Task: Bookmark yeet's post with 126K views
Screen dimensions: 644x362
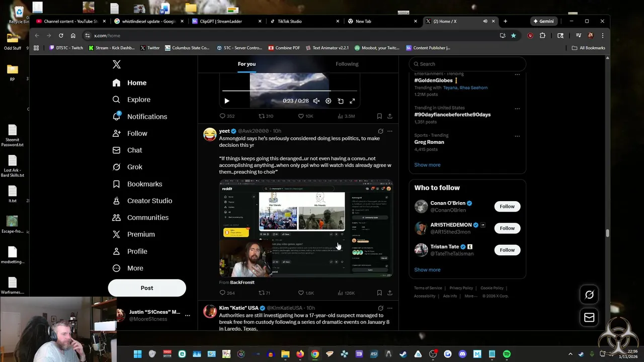Action: pos(379,293)
